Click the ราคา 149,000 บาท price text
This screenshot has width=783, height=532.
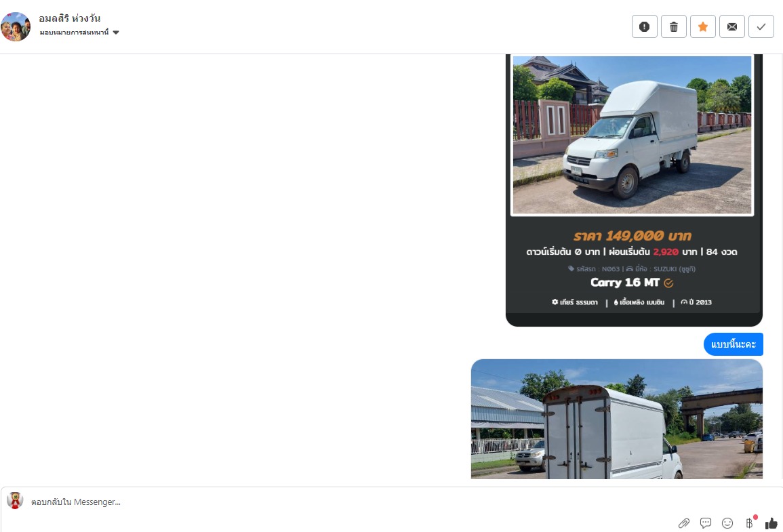633,236
